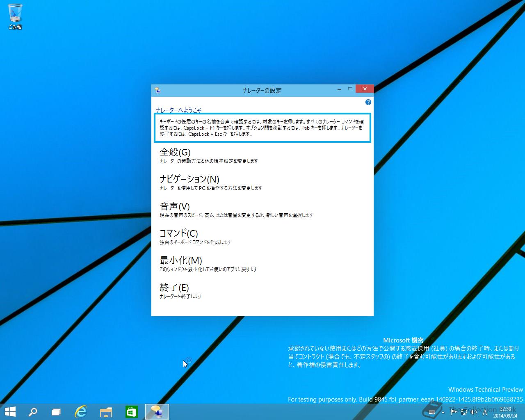The width and height of the screenshot is (525, 420).
Task: Minimize the ナレーターの設定 window
Action: pyautogui.click(x=339, y=89)
